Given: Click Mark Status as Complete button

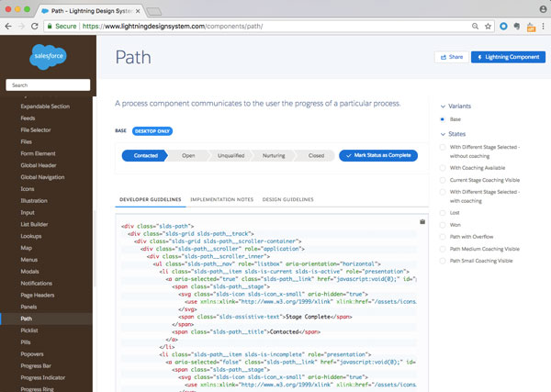Looking at the screenshot, I should (378, 155).
